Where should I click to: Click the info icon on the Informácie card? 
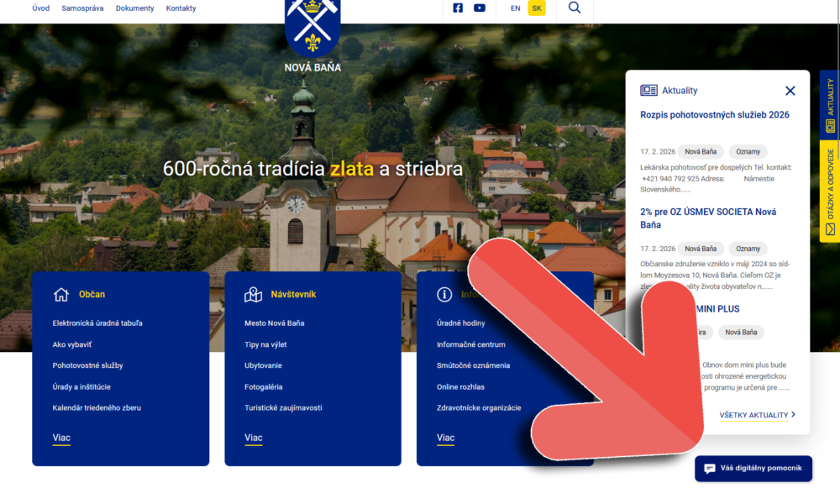coord(444,294)
